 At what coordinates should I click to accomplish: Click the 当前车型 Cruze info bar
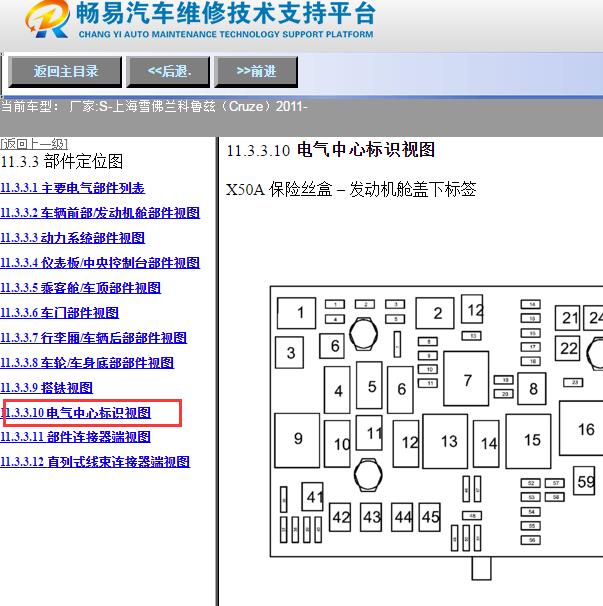[x=154, y=106]
